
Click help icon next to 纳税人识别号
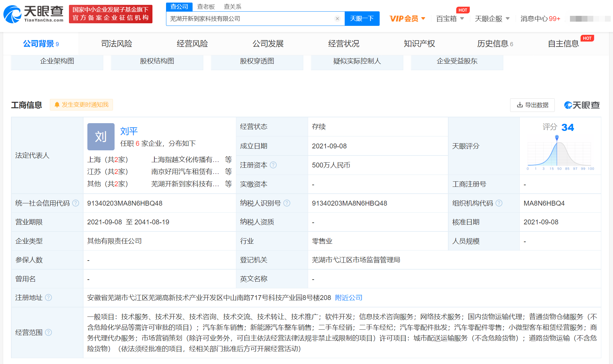tap(287, 203)
